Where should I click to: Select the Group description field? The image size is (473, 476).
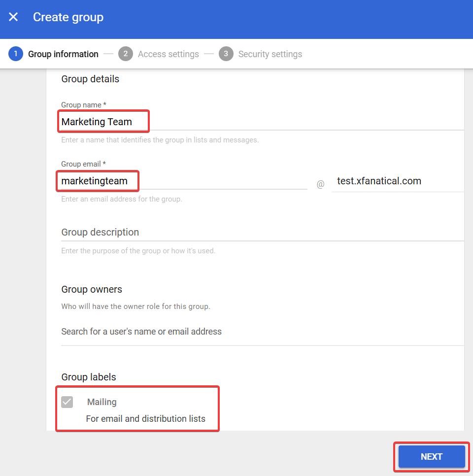(x=261, y=232)
